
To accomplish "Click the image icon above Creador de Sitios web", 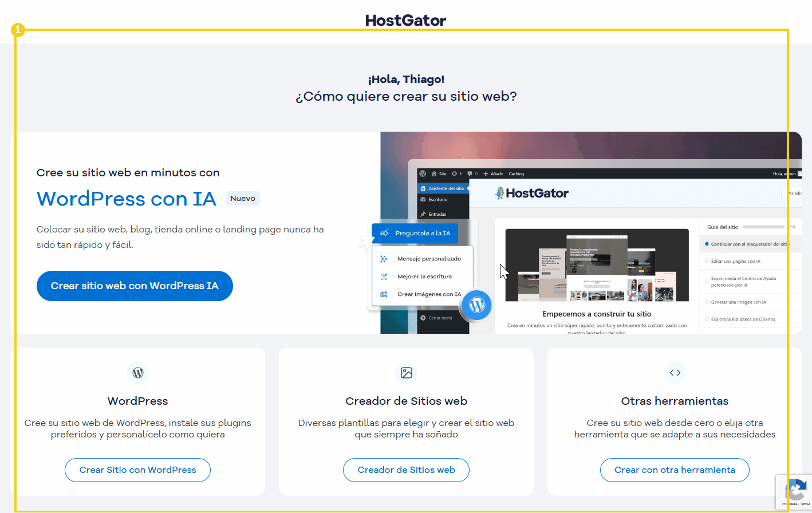I will [407, 373].
